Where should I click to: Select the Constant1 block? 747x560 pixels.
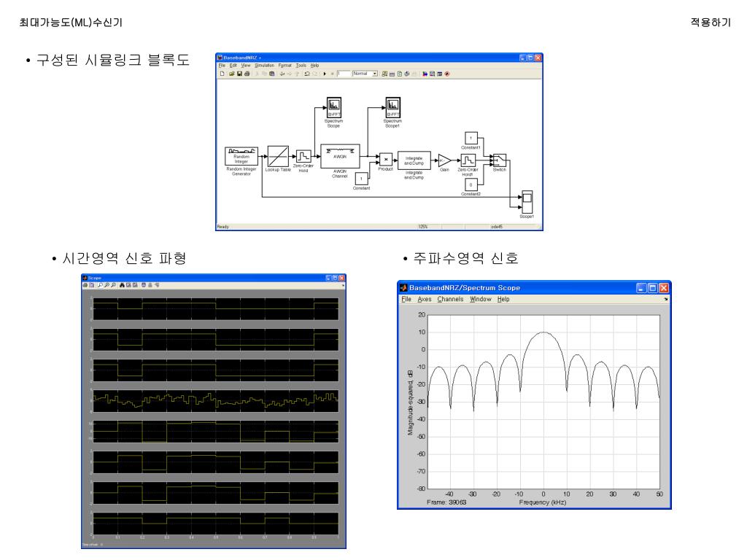(x=471, y=138)
